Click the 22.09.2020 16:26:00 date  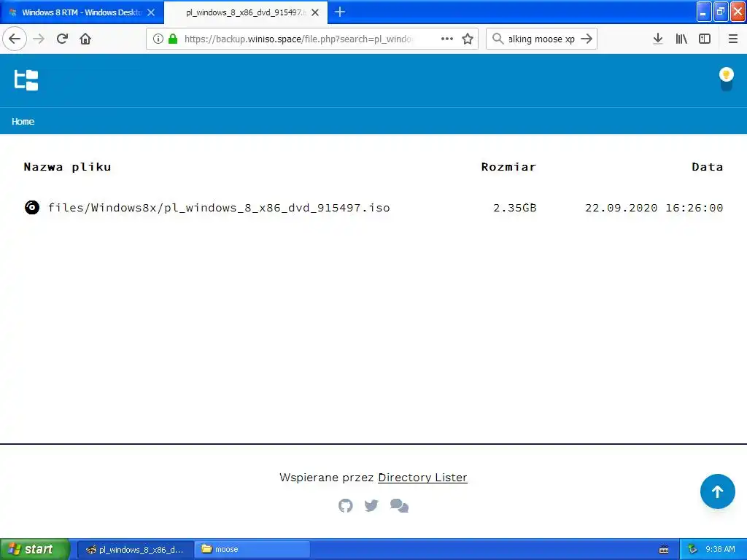[654, 208]
